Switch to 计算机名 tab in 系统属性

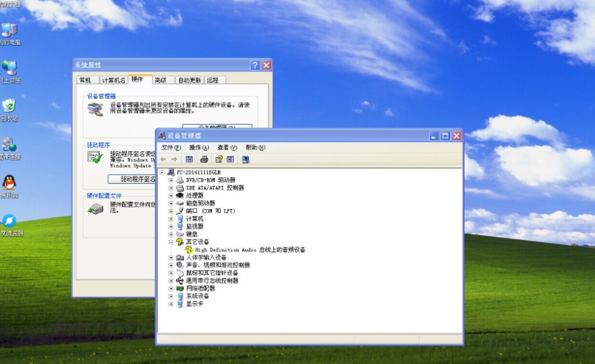point(113,81)
